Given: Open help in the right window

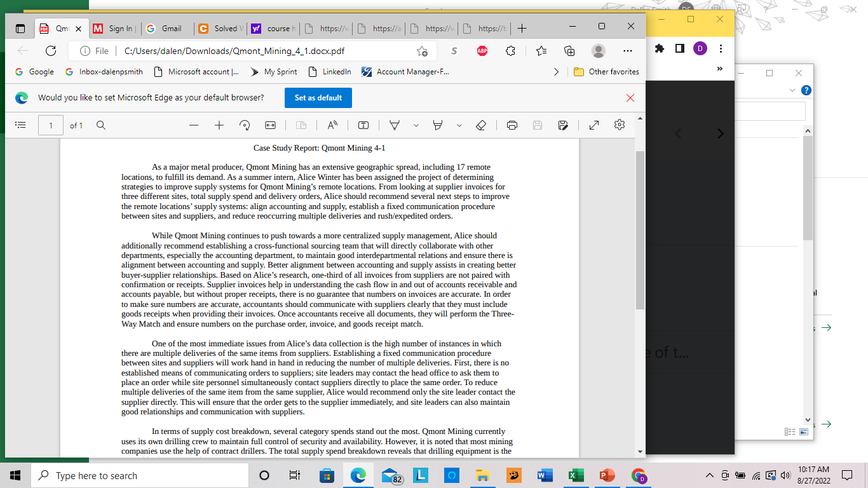Looking at the screenshot, I should (x=806, y=90).
